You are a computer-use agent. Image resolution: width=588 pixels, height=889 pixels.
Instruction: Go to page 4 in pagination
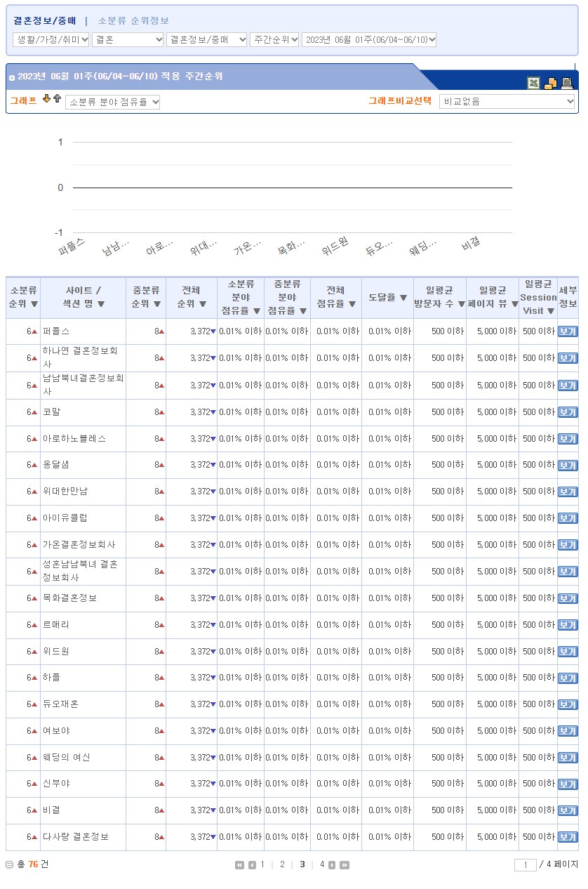click(x=322, y=864)
